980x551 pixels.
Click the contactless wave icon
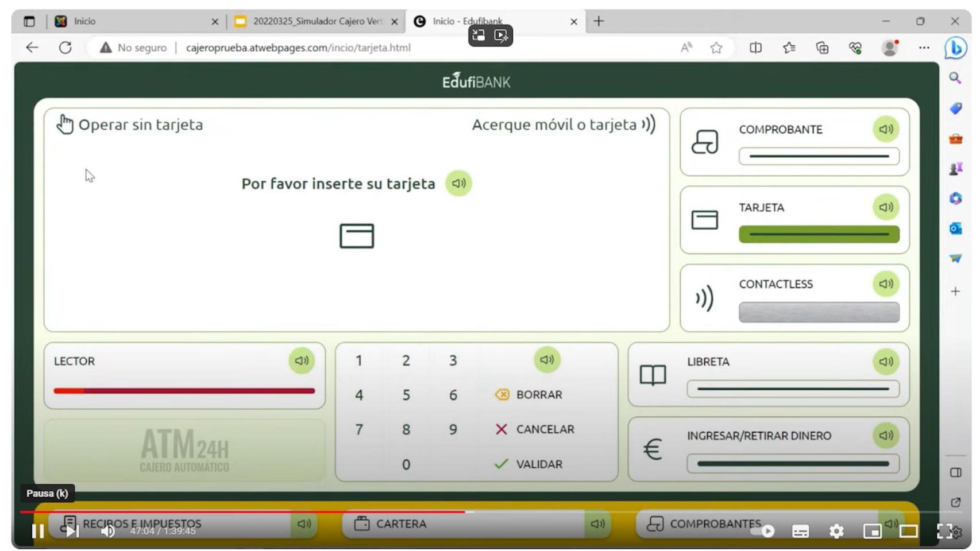pos(704,298)
